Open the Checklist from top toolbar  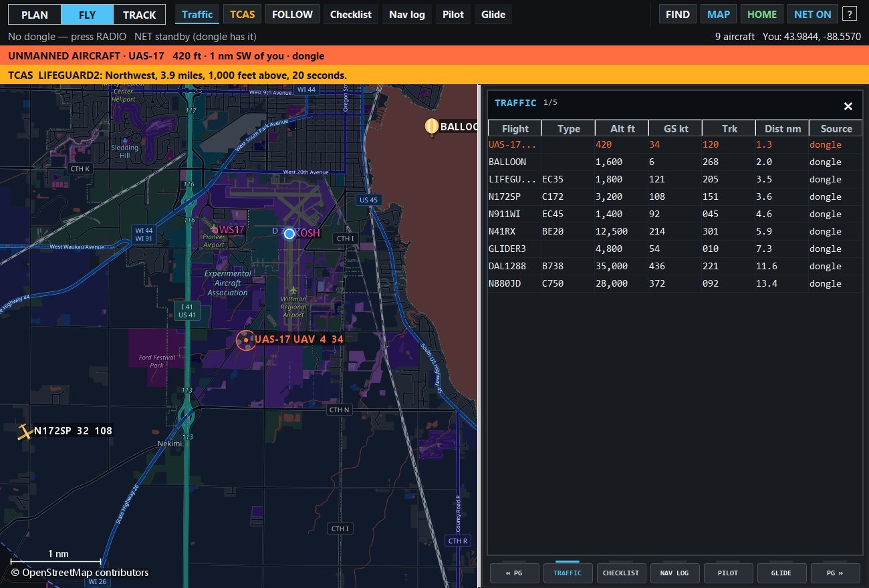tap(351, 14)
